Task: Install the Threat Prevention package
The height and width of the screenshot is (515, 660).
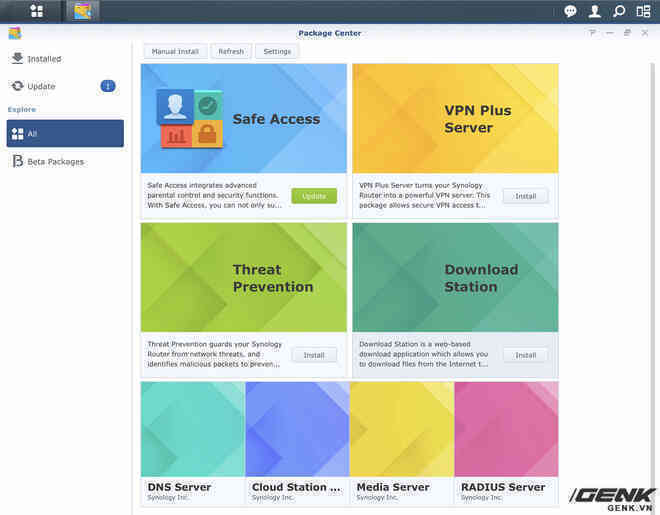Action: coord(314,355)
